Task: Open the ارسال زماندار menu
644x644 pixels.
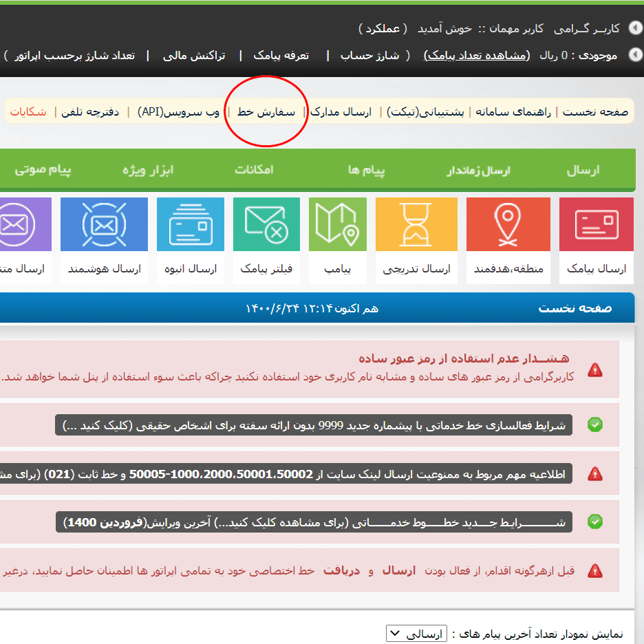Action: pyautogui.click(x=478, y=170)
